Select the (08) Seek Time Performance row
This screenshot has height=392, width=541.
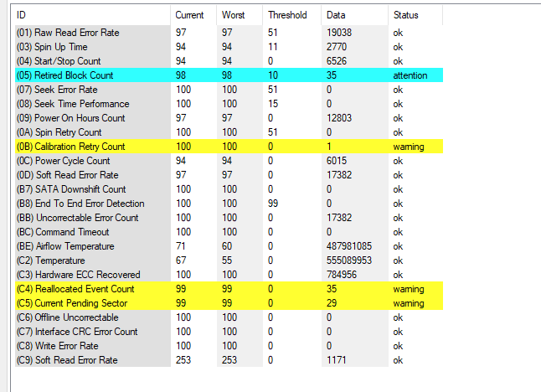229,104
